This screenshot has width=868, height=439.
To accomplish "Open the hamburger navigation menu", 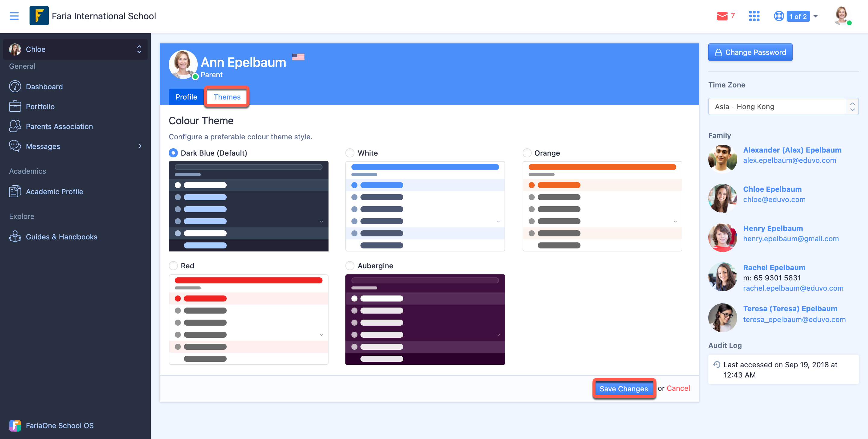I will [x=14, y=16].
